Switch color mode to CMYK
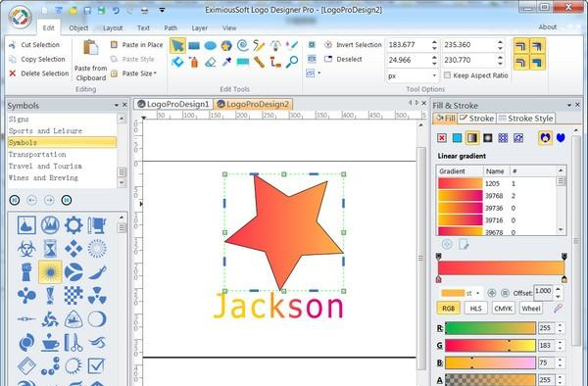The height and width of the screenshot is (386, 588). [503, 308]
